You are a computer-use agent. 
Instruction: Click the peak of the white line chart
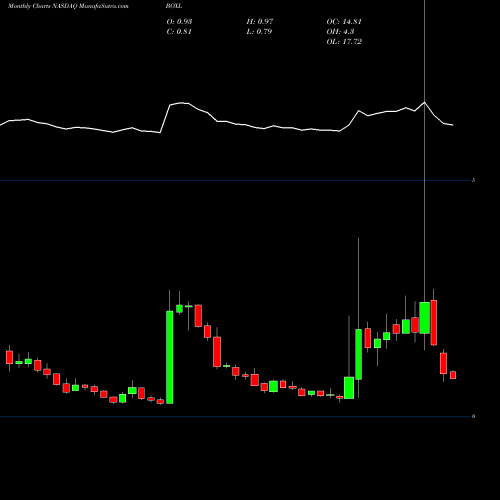tap(424, 102)
